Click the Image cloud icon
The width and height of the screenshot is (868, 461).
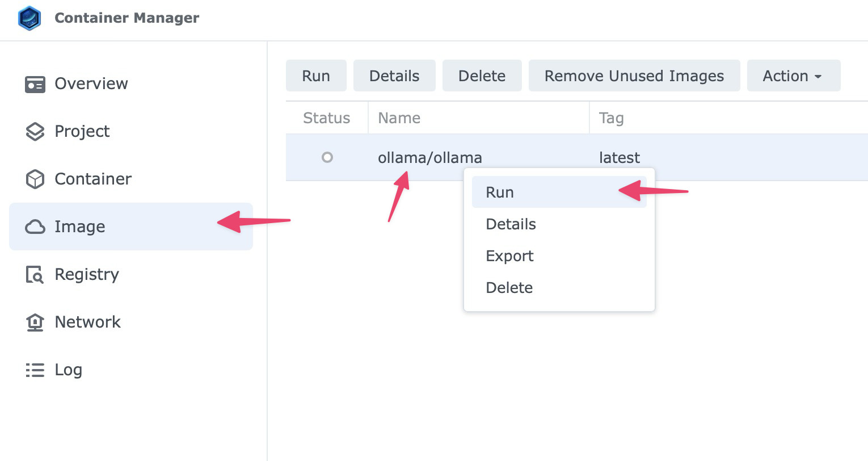[35, 227]
